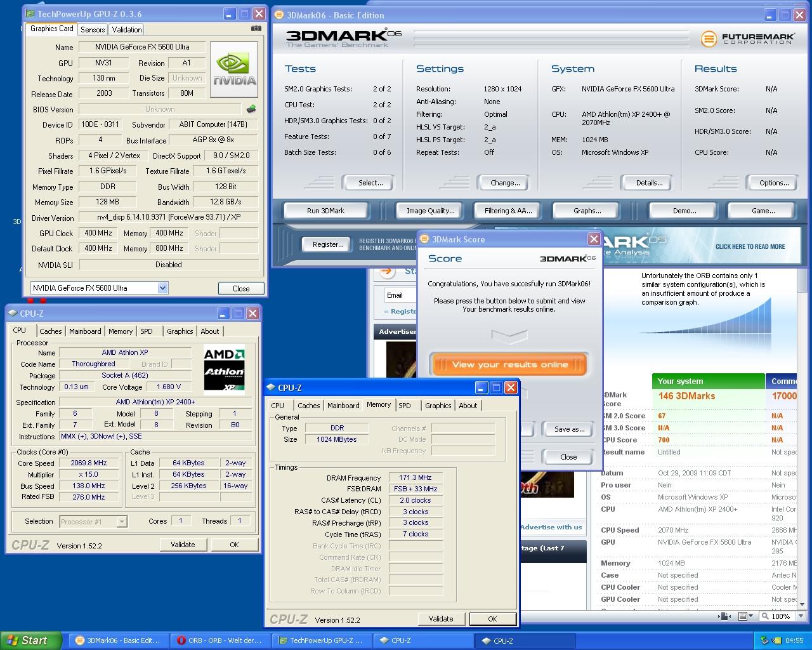Open the Sensors tab in GPU-Z
This screenshot has width=812, height=650.
(x=93, y=30)
